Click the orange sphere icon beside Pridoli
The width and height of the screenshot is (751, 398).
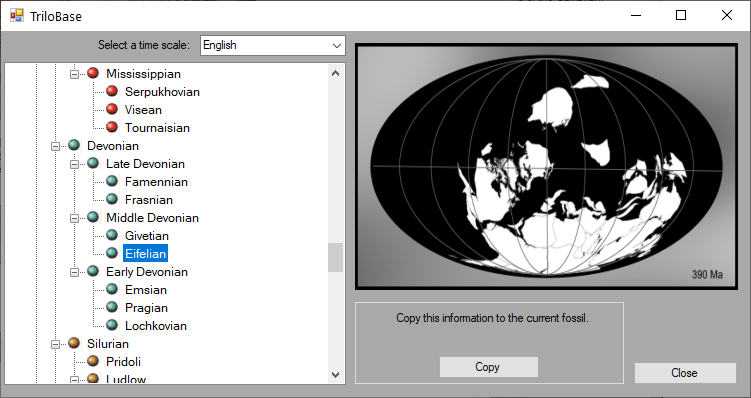pyautogui.click(x=93, y=361)
